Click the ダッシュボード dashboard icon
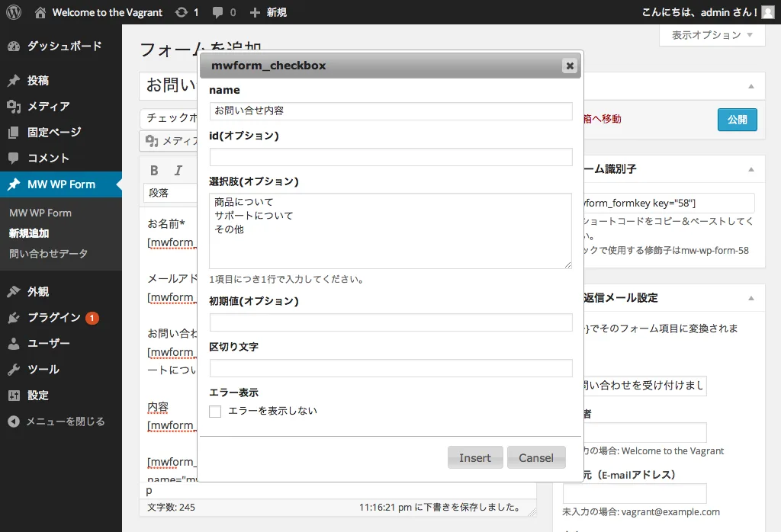Image resolution: width=781 pixels, height=532 pixels. click(x=14, y=46)
